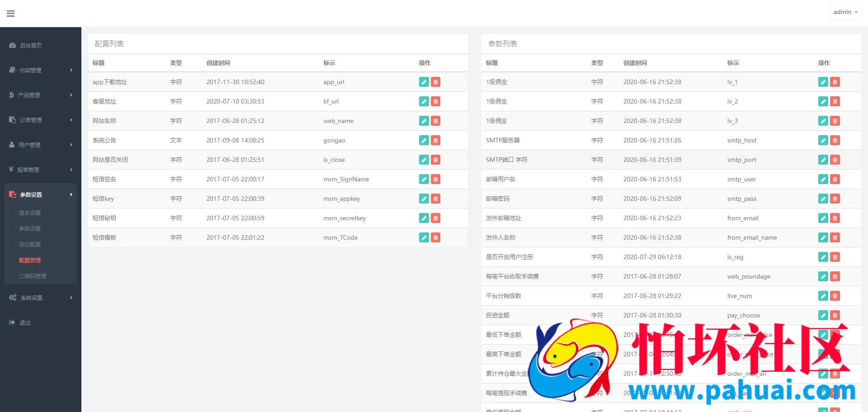868x412 pixels.
Task: Edit the 是否开放用户注册 parameter
Action: coord(823,257)
